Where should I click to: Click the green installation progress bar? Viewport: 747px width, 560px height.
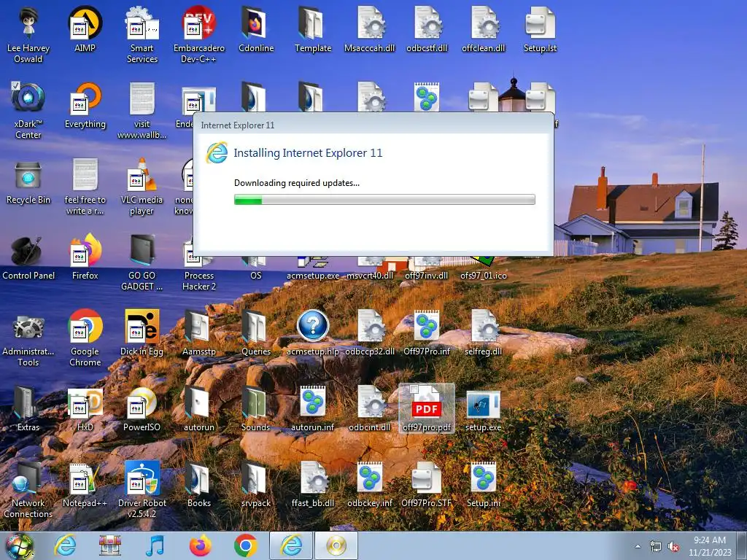[384, 200]
